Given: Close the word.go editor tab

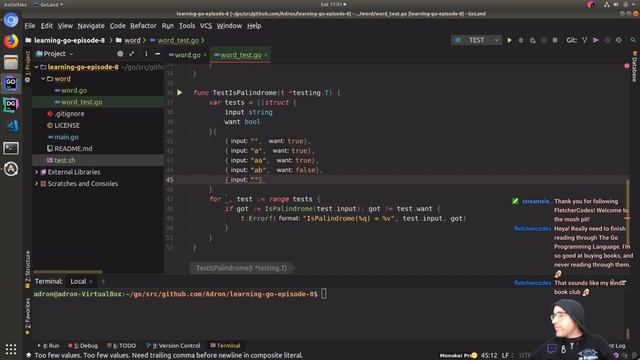Looking at the screenshot, I should [205, 55].
